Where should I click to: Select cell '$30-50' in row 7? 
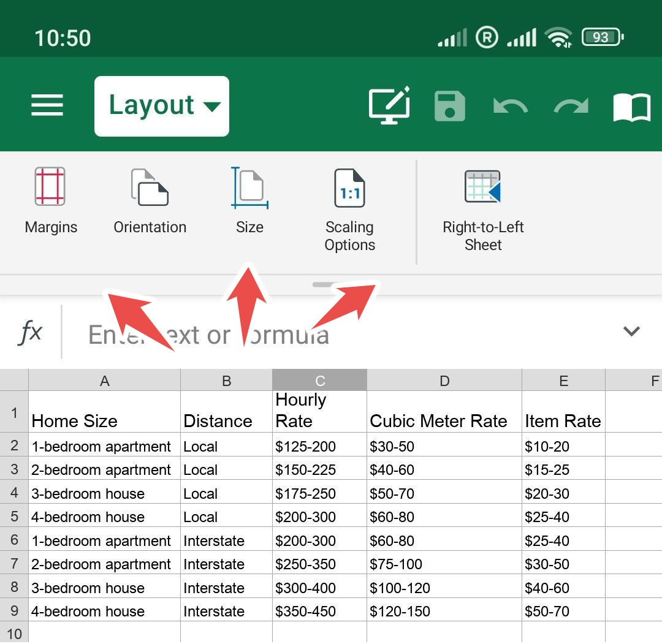[564, 563]
